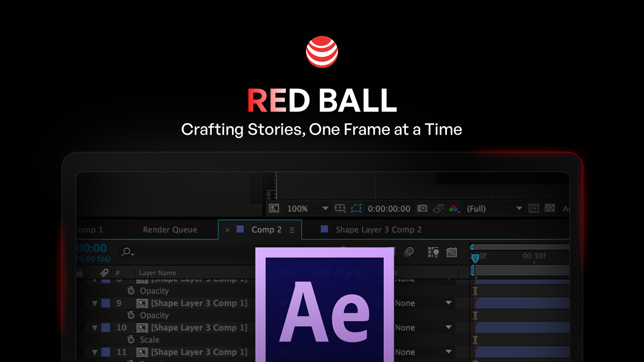Take a snapshot with the camera icon
This screenshot has height=362, width=644.
point(423,208)
